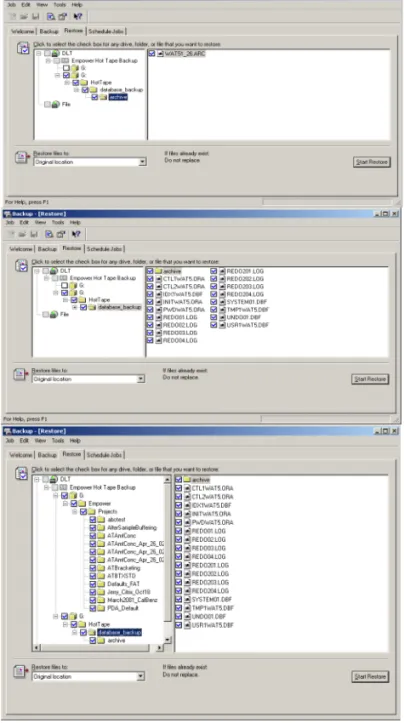This screenshot has height=723, width=404.
Task: Click tree scrollbar down arrow in bottom window
Action: 167,640
